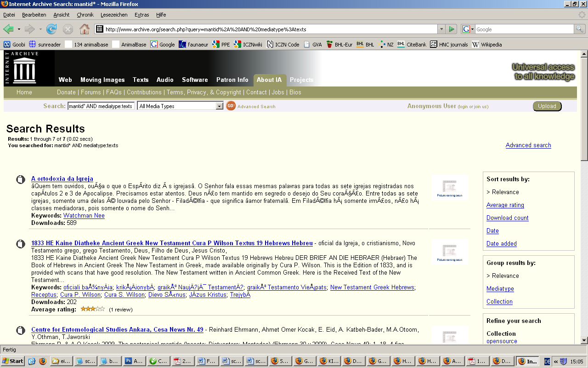Switch to the Texts tab
This screenshot has height=368, width=588.
(141, 80)
